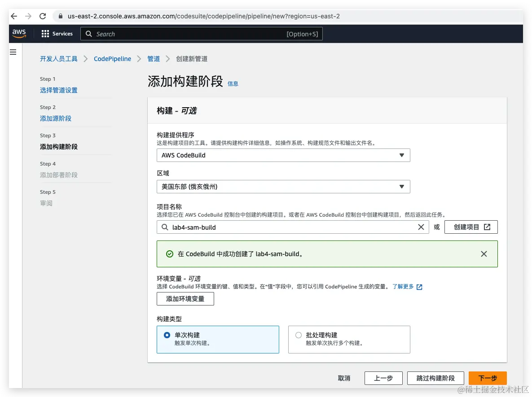Viewport: 532px width, 397px height.
Task: Go to 管道 breadcrumb
Action: [154, 59]
